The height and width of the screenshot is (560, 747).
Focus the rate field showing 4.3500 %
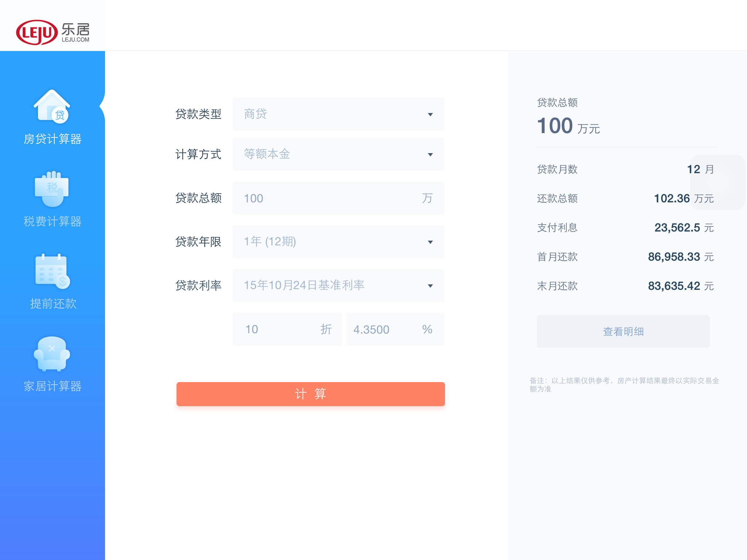(x=395, y=329)
